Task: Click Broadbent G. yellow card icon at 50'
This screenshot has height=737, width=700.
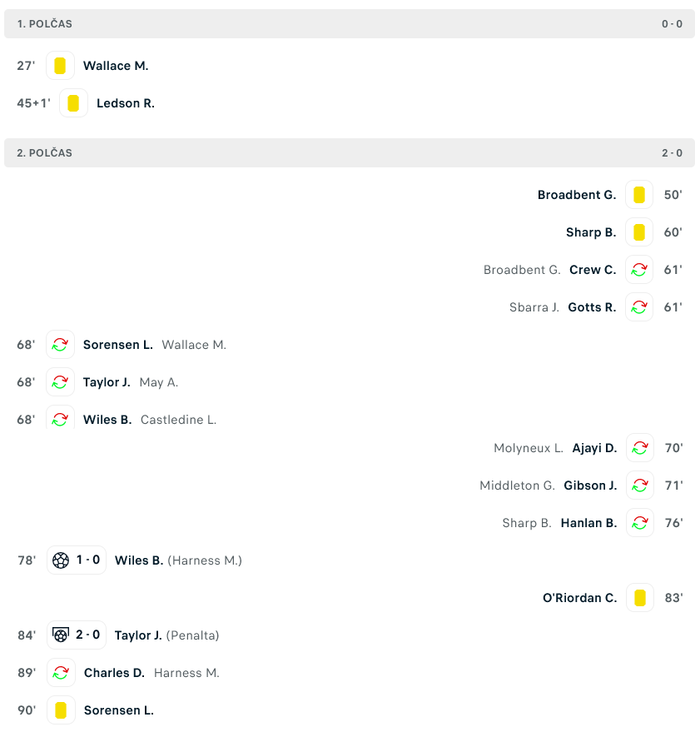Action: click(x=639, y=195)
